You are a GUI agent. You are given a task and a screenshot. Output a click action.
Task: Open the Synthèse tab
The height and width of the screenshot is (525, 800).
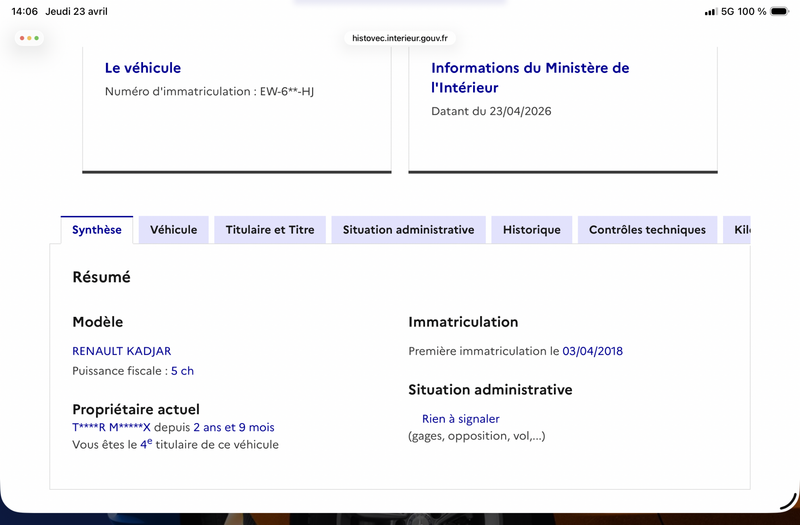pos(97,230)
